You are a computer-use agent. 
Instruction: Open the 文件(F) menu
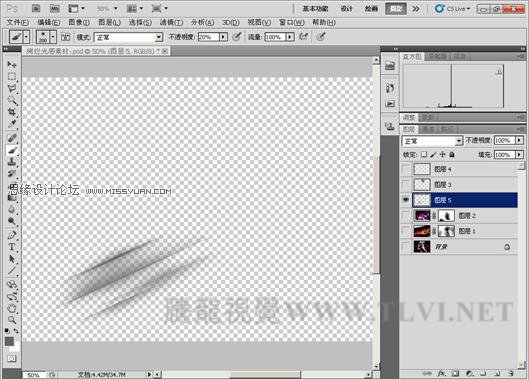(18, 22)
